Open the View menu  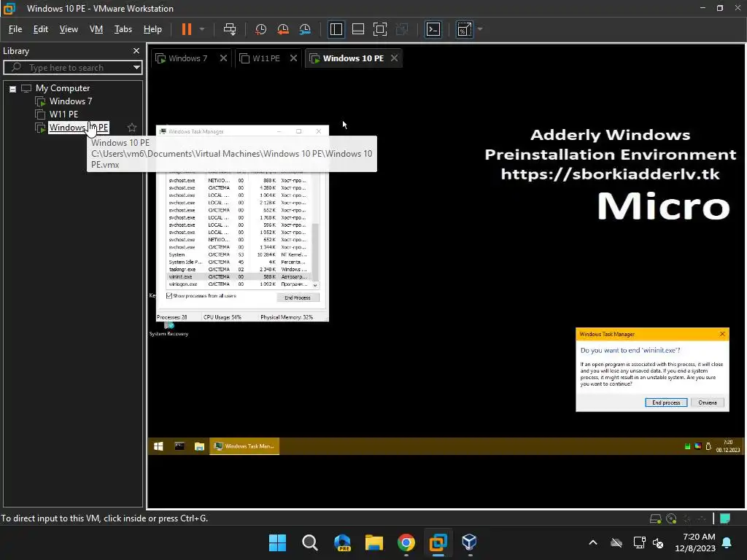pos(69,29)
